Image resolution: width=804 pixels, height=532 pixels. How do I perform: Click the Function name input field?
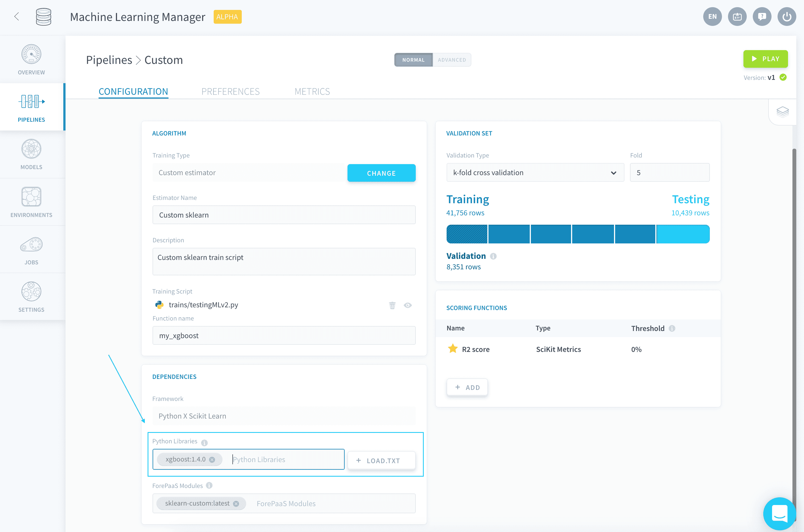tap(284, 335)
